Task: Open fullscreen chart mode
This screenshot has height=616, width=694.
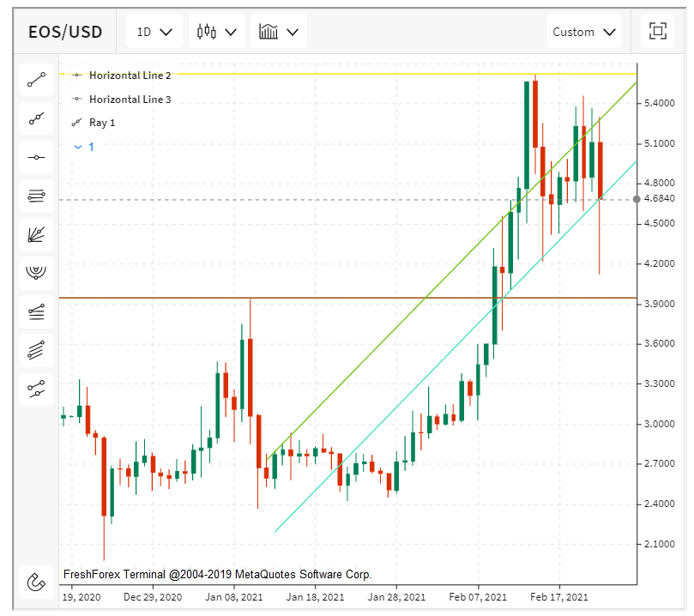Action: [658, 32]
